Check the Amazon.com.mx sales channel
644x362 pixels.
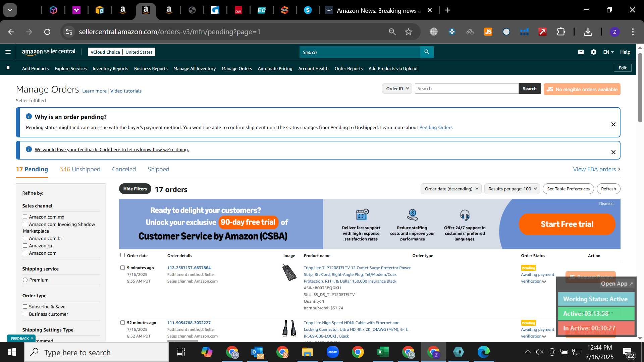pos(25,217)
